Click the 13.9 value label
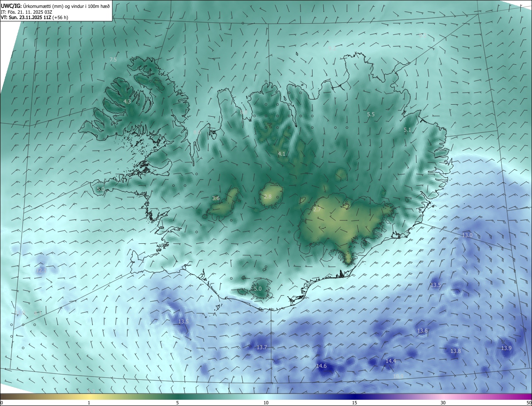Viewport: 532px width, 406px height. tap(506, 348)
